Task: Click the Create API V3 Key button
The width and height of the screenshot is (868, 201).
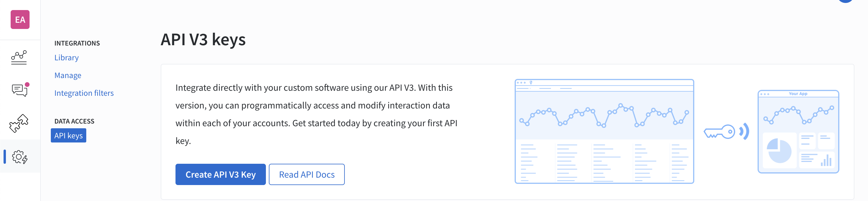Action: point(220,174)
